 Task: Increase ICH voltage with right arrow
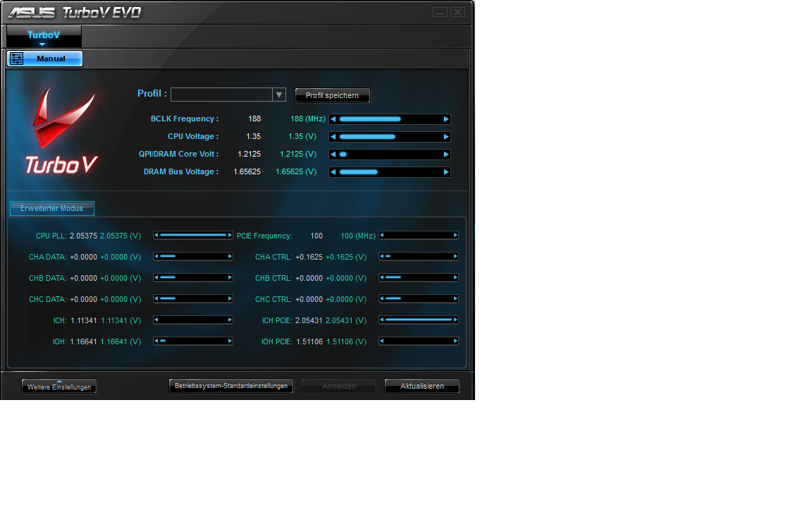coord(230,320)
